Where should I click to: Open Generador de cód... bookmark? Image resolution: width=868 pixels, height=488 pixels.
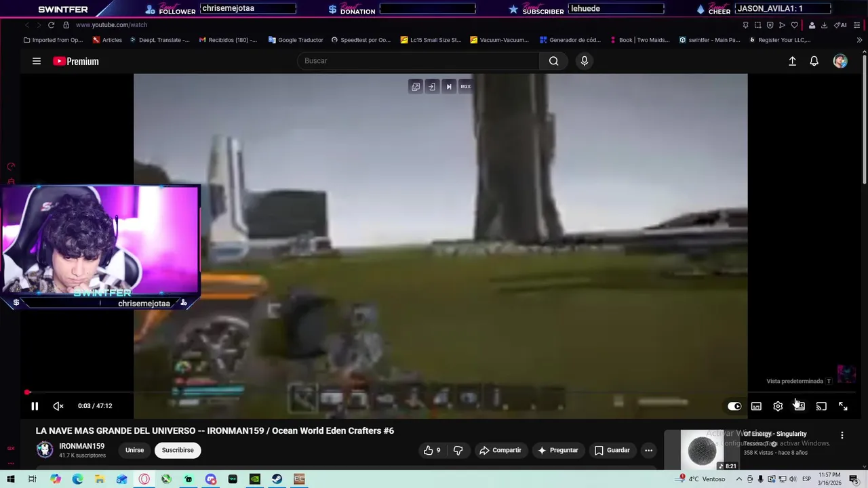pos(570,40)
